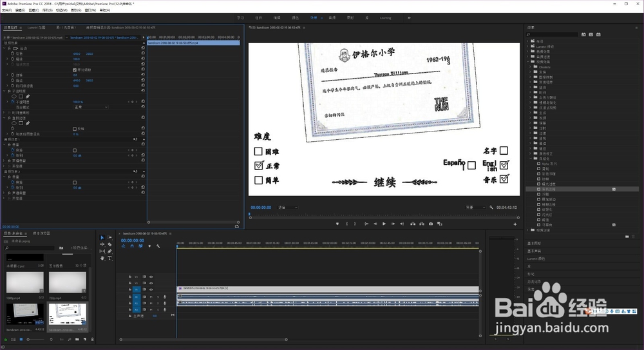Click the Find magnifier in project panel footer
The height and width of the screenshot is (350, 644).
pos(70,339)
